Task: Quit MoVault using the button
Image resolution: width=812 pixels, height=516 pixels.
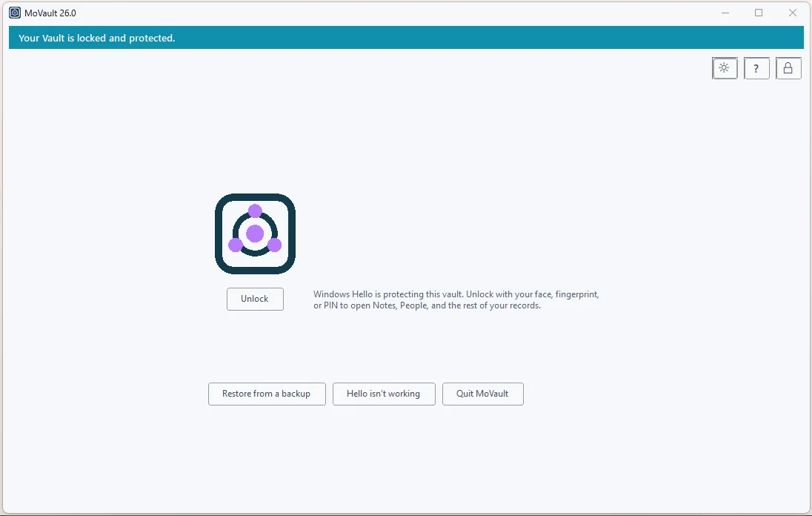Action: point(482,394)
